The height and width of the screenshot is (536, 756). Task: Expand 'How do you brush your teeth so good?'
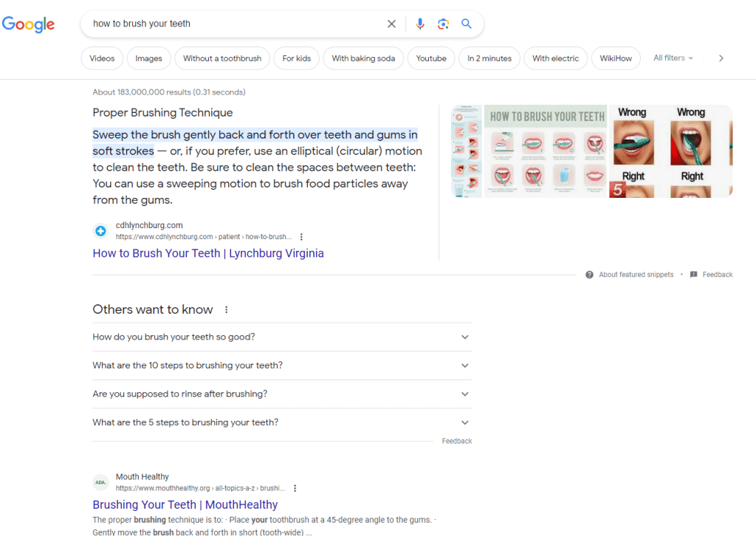point(282,337)
